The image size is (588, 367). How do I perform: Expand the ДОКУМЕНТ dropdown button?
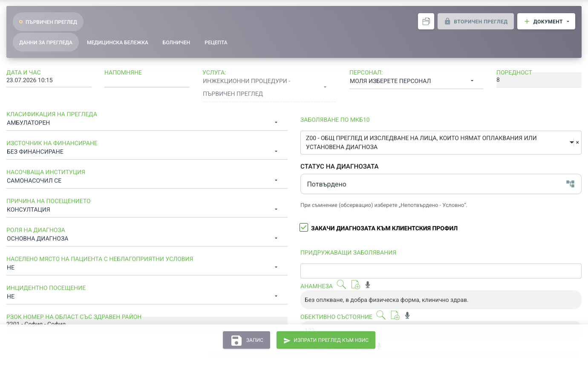[x=546, y=21]
